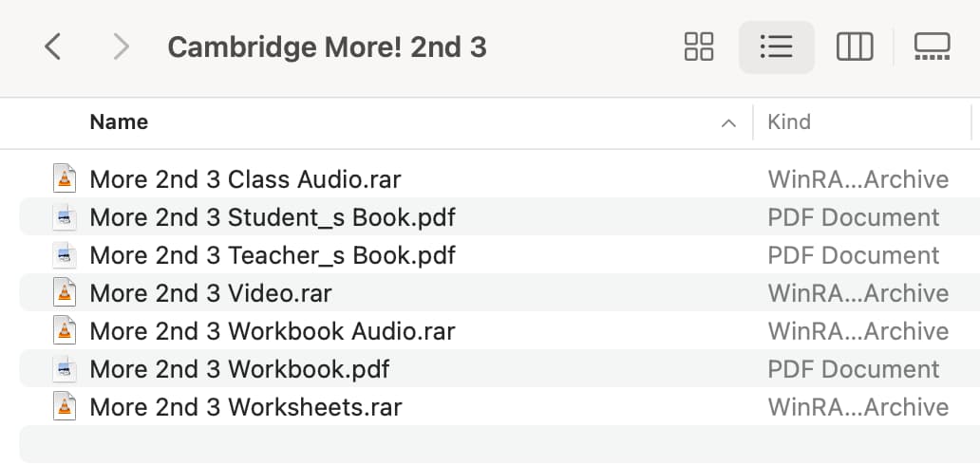Switch to gallery view
Image resolution: width=980 pixels, height=465 pixels.
(x=932, y=46)
